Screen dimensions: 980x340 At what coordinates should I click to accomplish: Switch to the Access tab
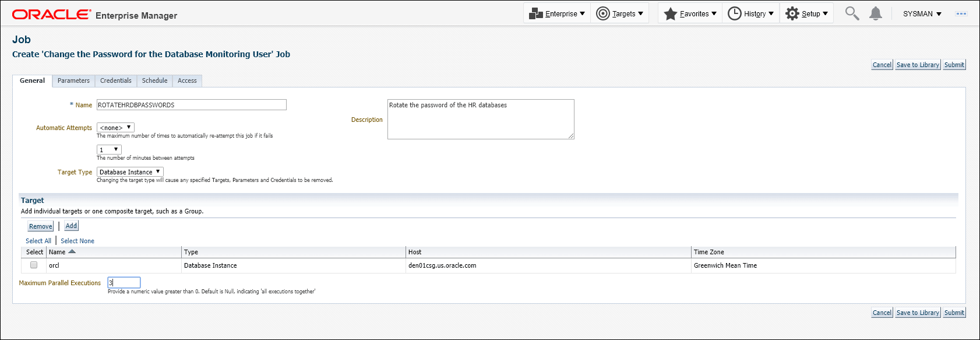(187, 80)
